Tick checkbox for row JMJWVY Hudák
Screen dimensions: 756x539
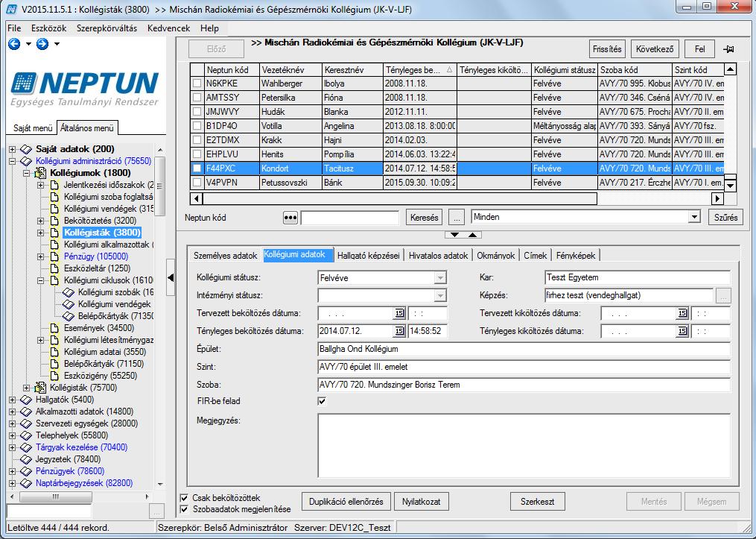click(x=197, y=112)
